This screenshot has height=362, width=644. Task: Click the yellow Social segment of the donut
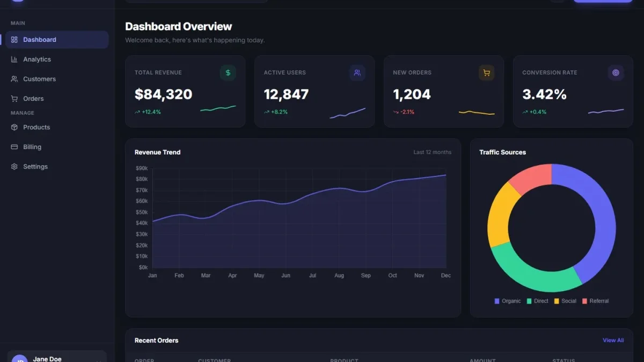click(x=499, y=215)
